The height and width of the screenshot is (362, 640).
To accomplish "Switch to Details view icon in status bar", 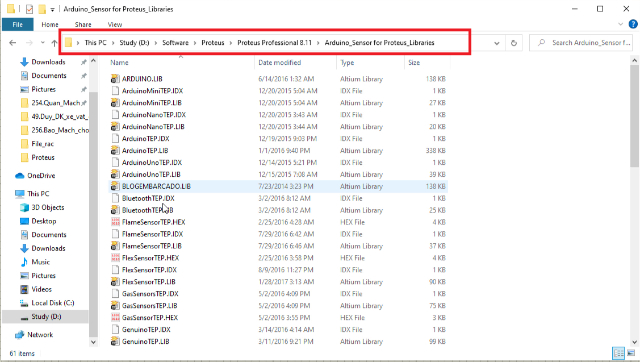I will (619, 353).
